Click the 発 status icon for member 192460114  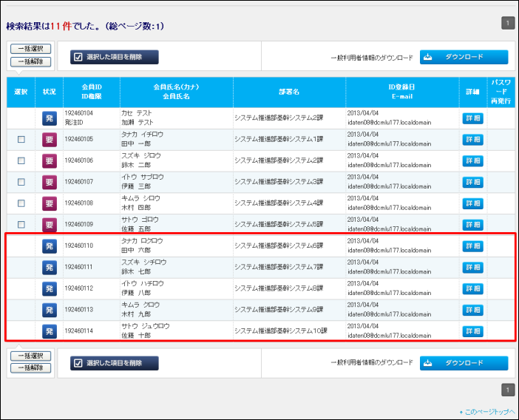point(49,331)
